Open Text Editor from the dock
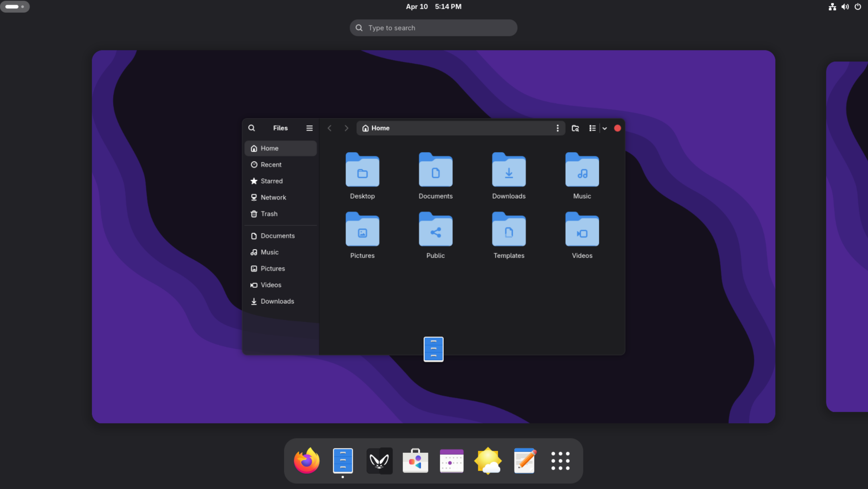The image size is (868, 489). coord(525,460)
